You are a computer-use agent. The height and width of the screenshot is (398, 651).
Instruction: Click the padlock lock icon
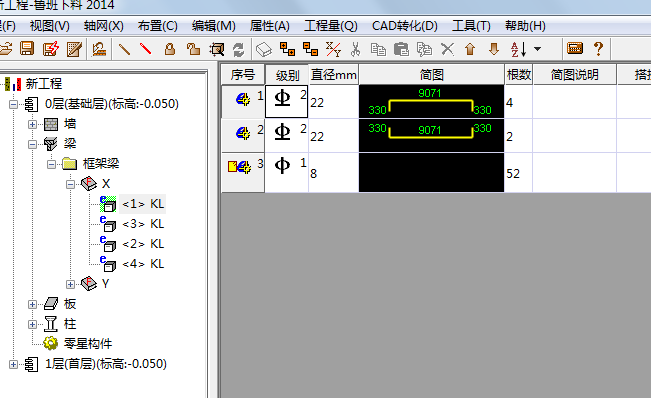click(169, 49)
